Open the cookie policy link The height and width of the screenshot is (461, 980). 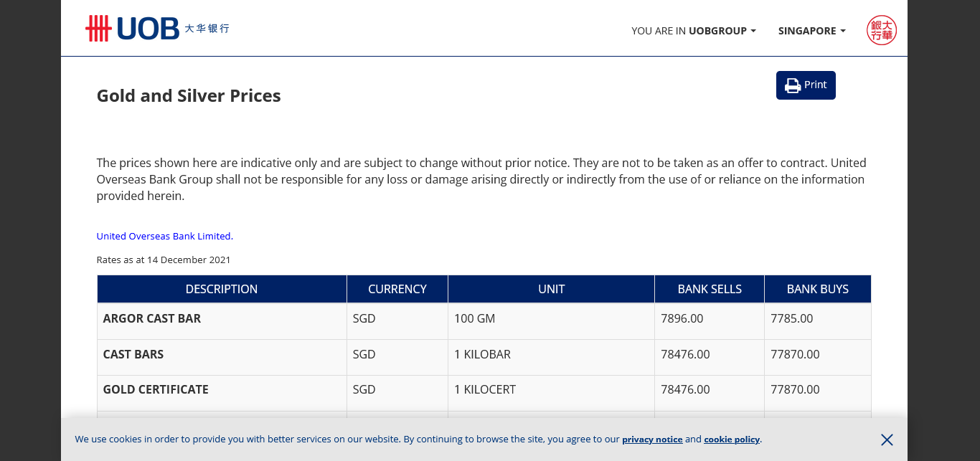pos(731,439)
